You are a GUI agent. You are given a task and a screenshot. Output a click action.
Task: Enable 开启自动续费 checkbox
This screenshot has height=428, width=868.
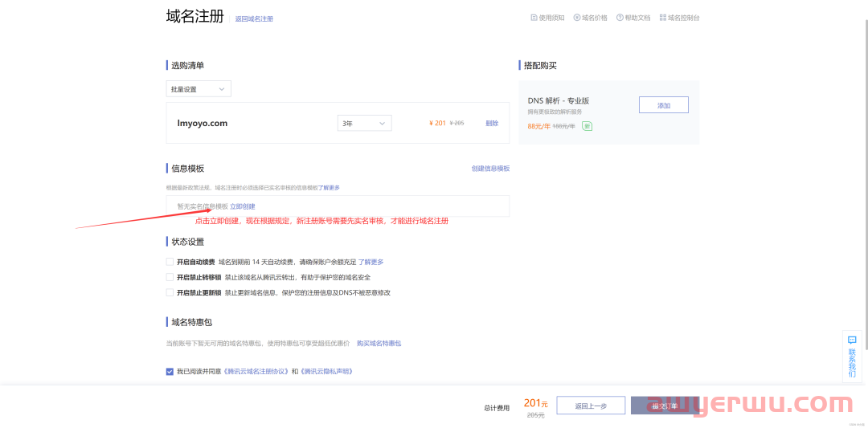170,262
